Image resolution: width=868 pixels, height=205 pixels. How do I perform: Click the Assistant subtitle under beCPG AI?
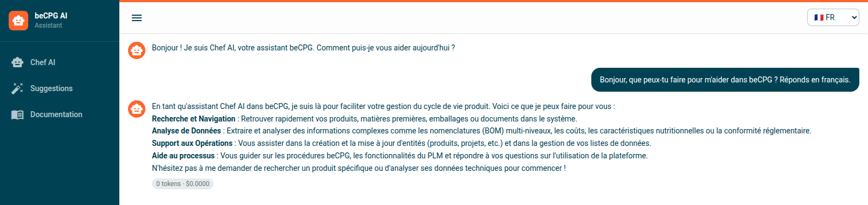(48, 25)
